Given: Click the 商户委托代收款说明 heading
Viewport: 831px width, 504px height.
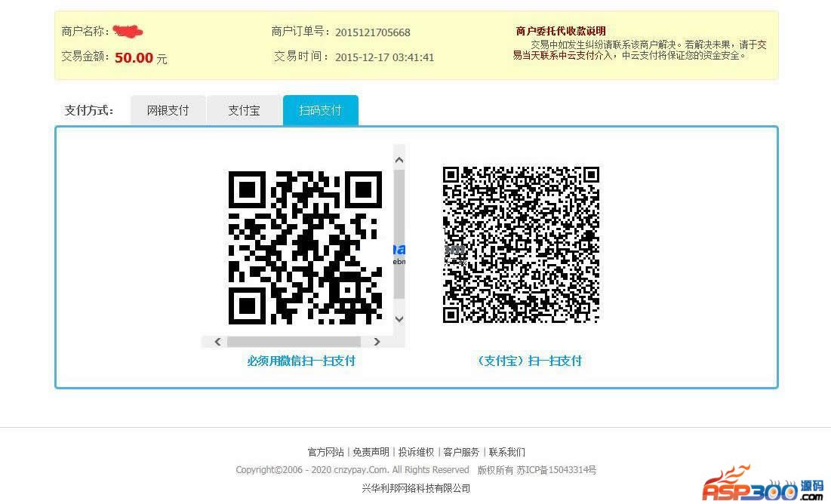Looking at the screenshot, I should coord(561,31).
